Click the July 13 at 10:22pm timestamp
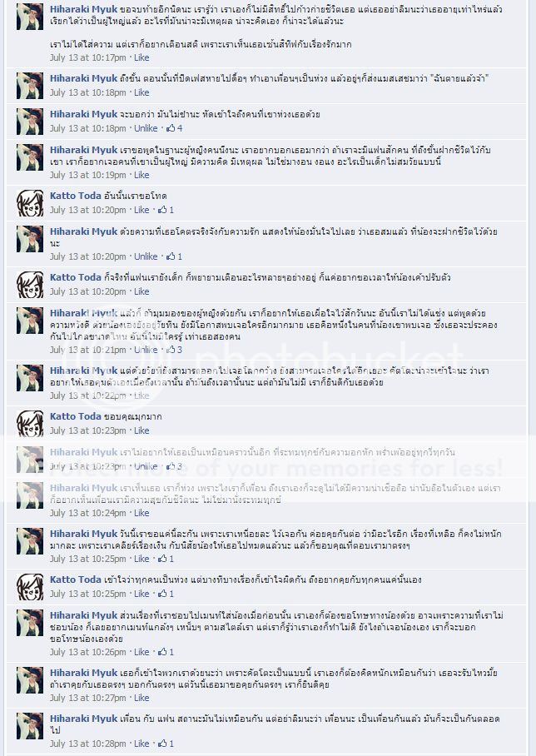The width and height of the screenshot is (536, 756). tap(87, 395)
